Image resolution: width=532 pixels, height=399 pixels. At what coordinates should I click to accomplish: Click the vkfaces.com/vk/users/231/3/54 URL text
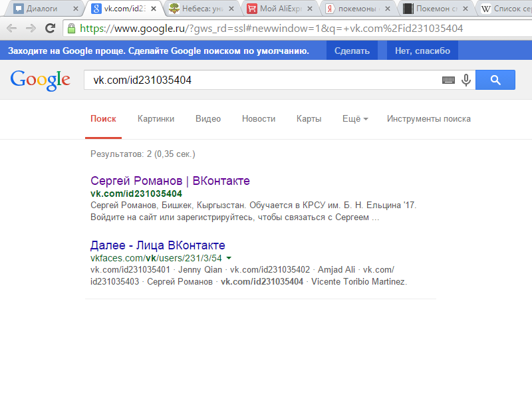[156, 258]
